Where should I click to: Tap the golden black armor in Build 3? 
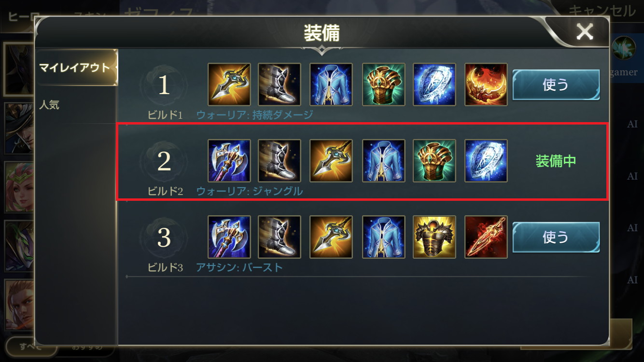pyautogui.click(x=434, y=237)
